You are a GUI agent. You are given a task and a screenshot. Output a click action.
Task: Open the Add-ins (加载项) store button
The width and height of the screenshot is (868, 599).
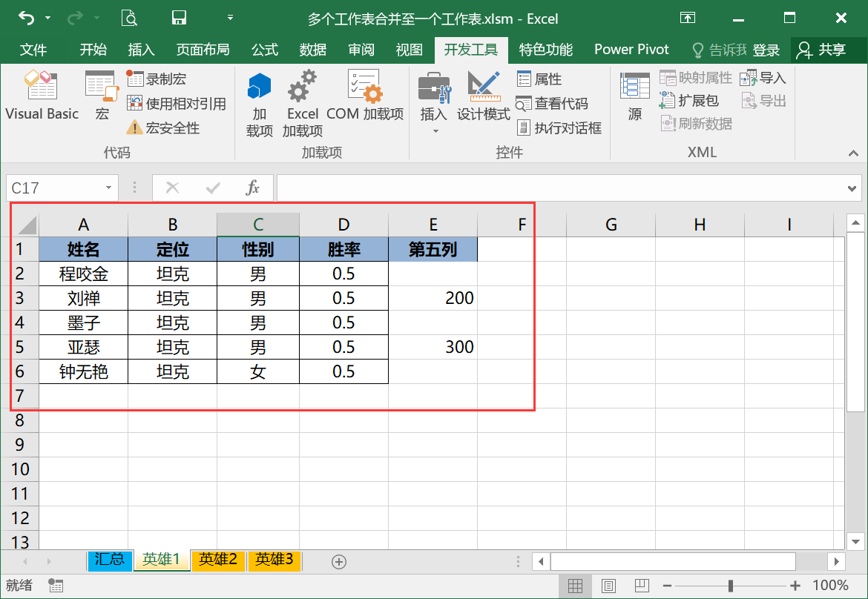[x=260, y=104]
